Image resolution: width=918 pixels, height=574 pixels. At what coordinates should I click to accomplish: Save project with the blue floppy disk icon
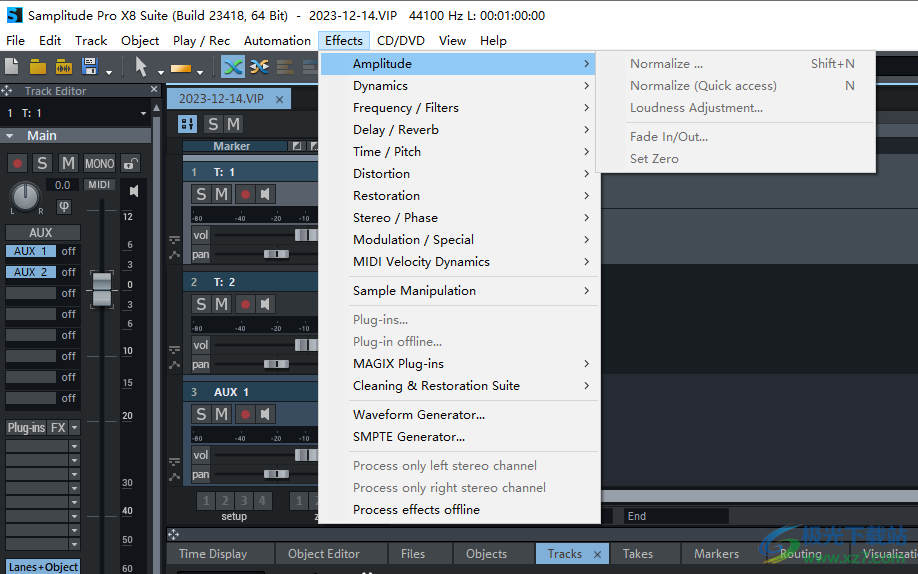(x=90, y=66)
